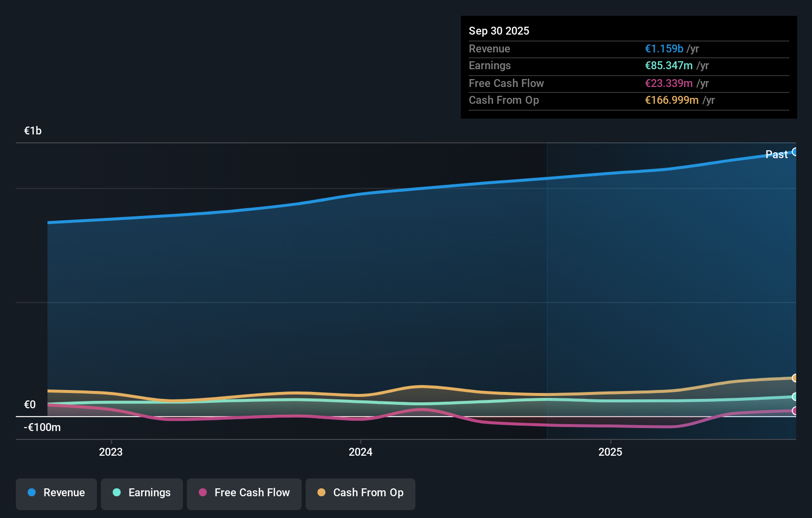Select the 2025 axis label
This screenshot has width=812, height=518.
[610, 451]
